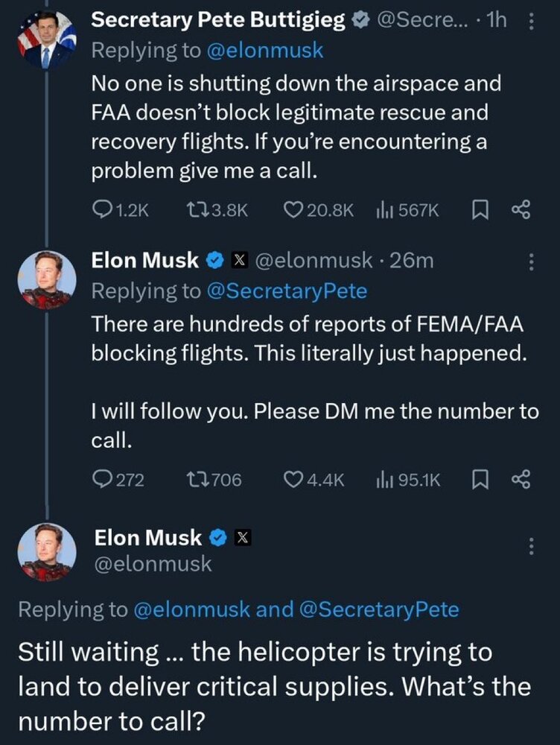
Task: Reply to Elon Musk's FEMA/FAA tweet
Action: [x=101, y=481]
